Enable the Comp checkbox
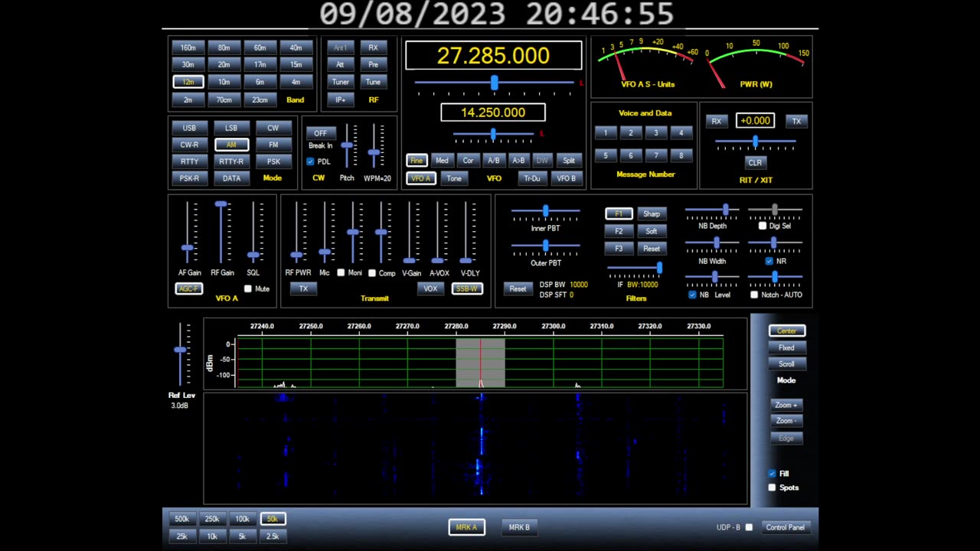The image size is (980, 551). click(372, 273)
